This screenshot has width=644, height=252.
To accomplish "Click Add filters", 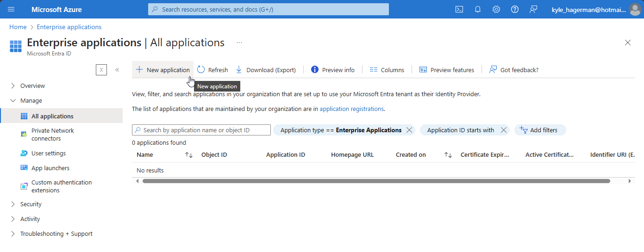I will [x=540, y=130].
